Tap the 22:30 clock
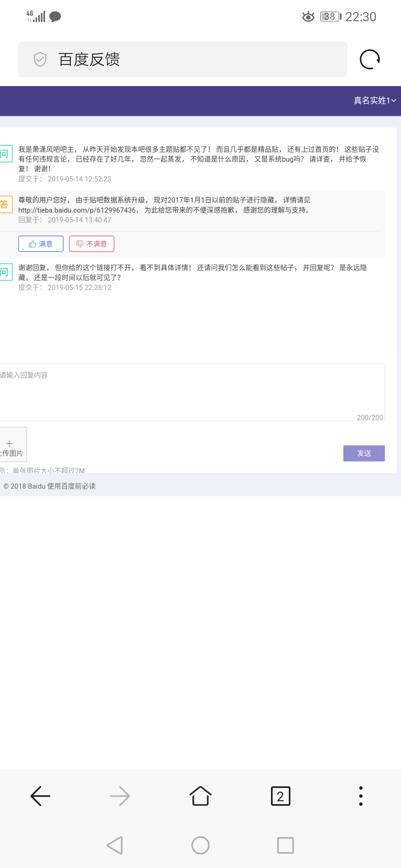Screen dimensions: 401x868 pos(361,17)
